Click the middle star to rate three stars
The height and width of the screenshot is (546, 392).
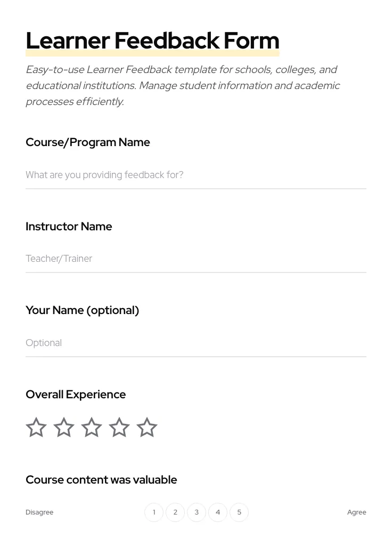coord(92,427)
